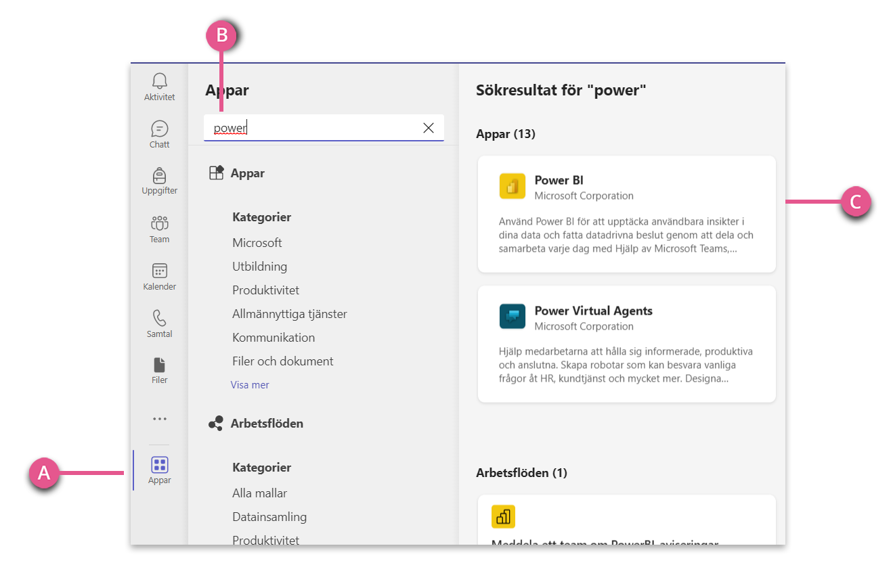The width and height of the screenshot is (891, 588).
Task: Click "Microsoft Corporation" under Power Virtual Agents
Action: [x=584, y=326]
